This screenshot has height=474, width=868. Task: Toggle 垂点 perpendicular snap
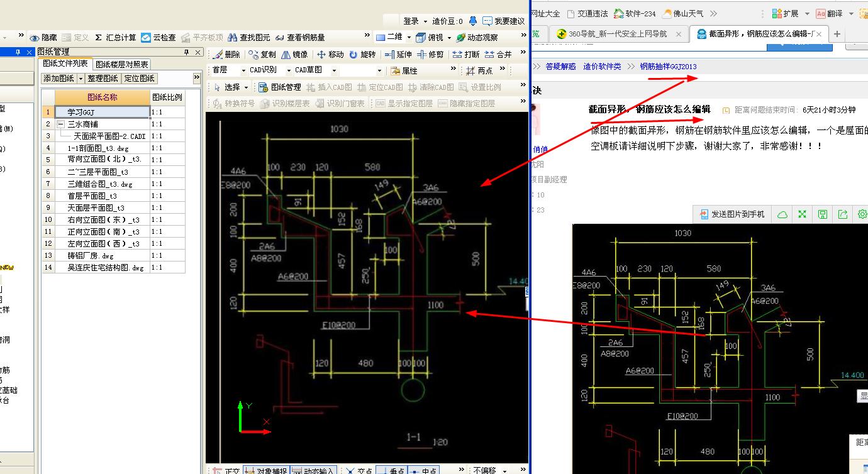tap(391, 470)
